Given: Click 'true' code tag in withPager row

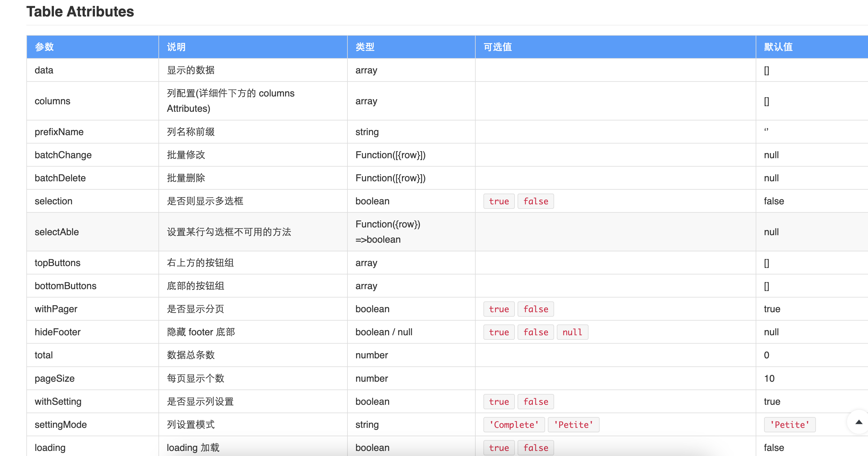Looking at the screenshot, I should [499, 309].
